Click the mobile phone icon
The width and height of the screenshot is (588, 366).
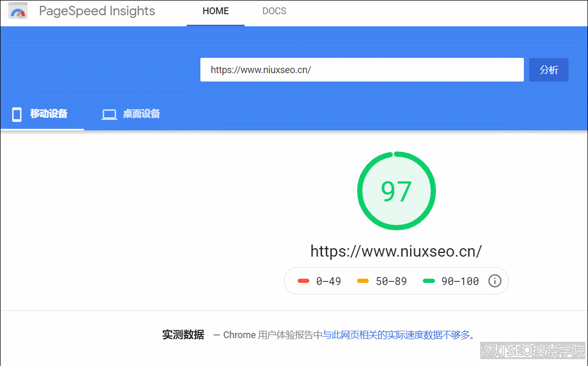17,115
